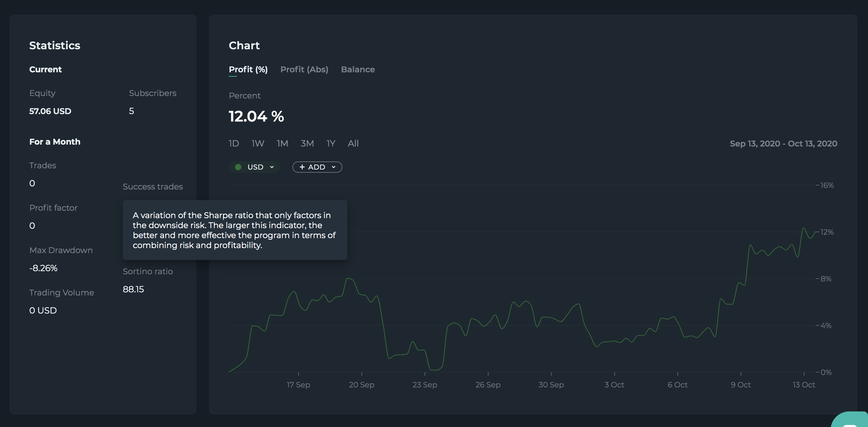Switch to the Profit (Abs) tab

304,70
